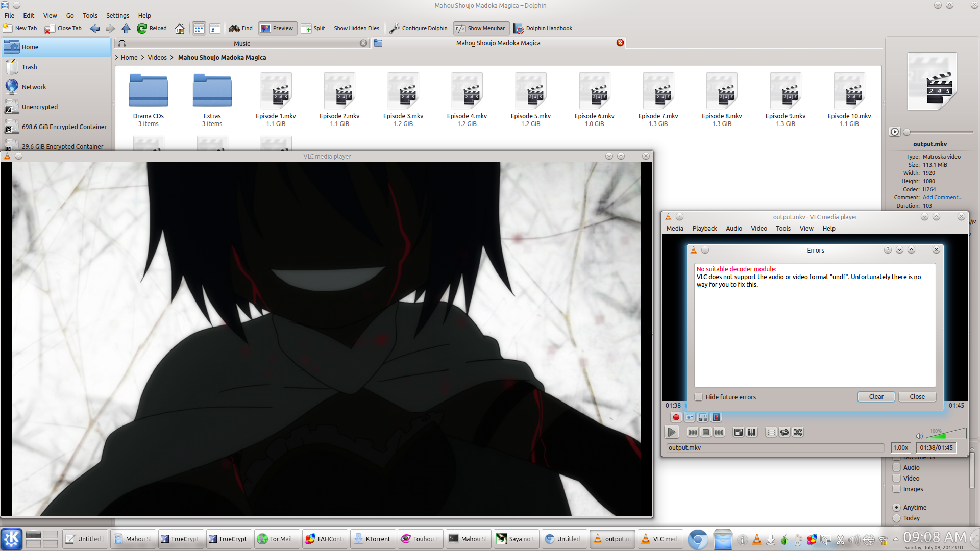Split the Dolphin view

tap(313, 29)
